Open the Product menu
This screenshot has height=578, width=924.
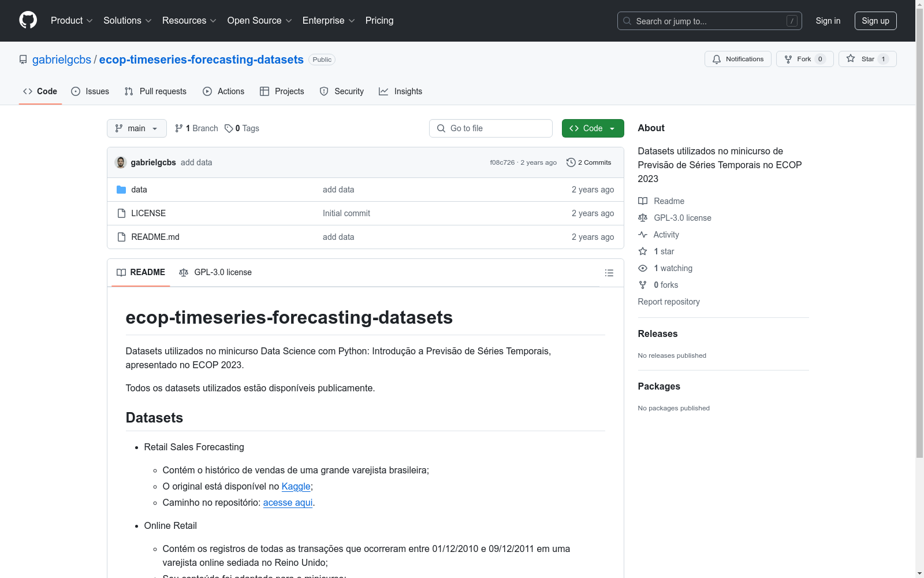click(x=72, y=21)
